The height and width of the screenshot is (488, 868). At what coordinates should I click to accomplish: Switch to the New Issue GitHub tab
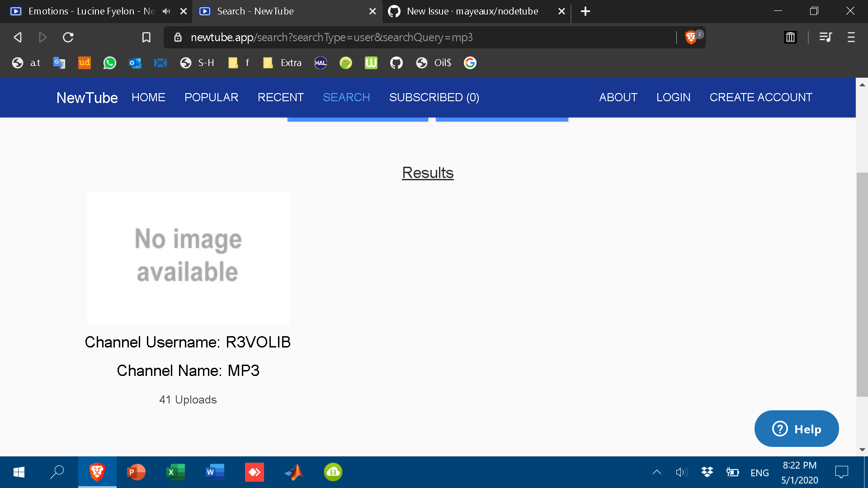click(x=472, y=11)
